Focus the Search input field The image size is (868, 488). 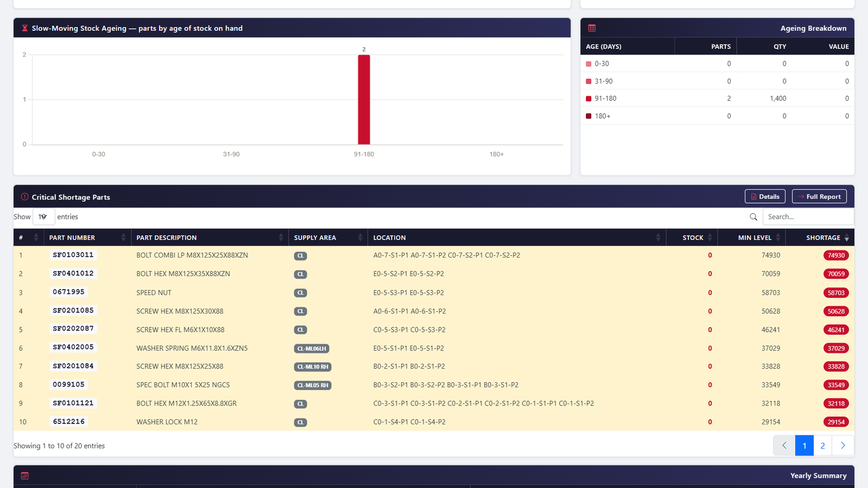pyautogui.click(x=808, y=217)
